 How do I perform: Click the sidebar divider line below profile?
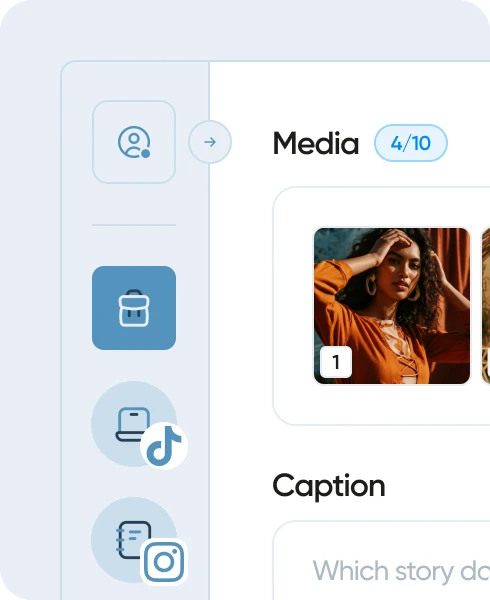(134, 225)
